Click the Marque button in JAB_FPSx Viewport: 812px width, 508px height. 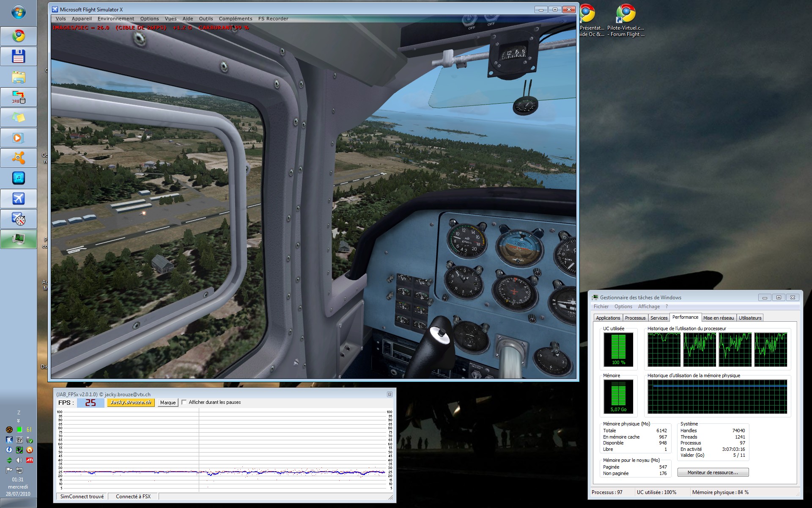pyautogui.click(x=168, y=403)
